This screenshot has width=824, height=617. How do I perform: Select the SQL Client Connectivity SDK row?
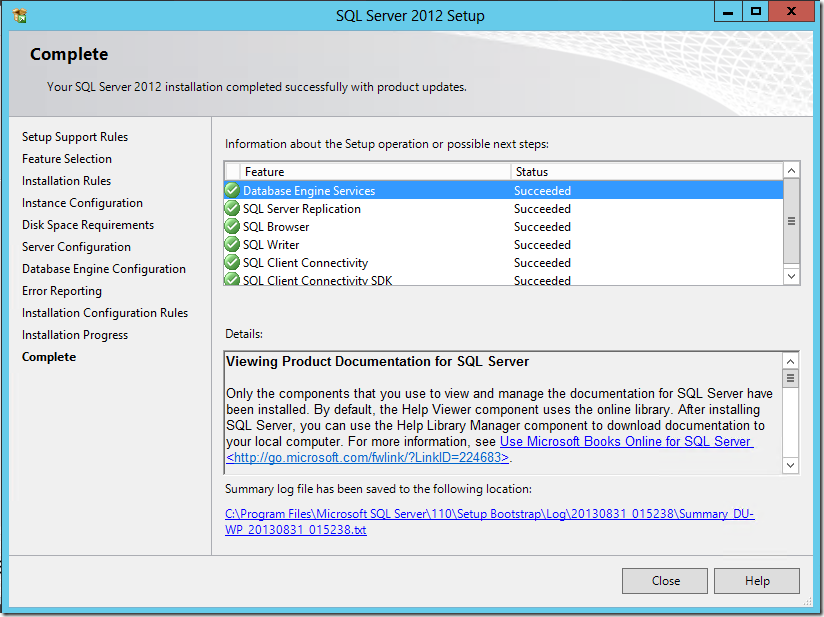click(x=503, y=280)
